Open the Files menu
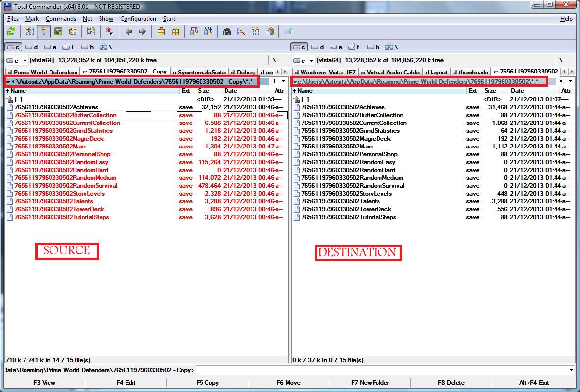Image resolution: width=580 pixels, height=392 pixels. point(13,19)
